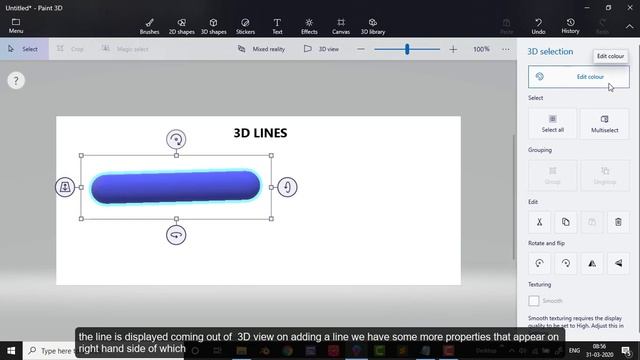Image resolution: width=640 pixels, height=360 pixels.
Task: Open the Windows notification center
Action: 627,351
